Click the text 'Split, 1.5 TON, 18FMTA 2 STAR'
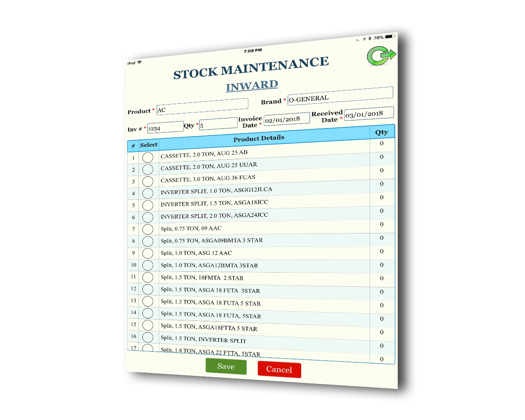Viewport: 525px width, 420px height. tap(202, 278)
